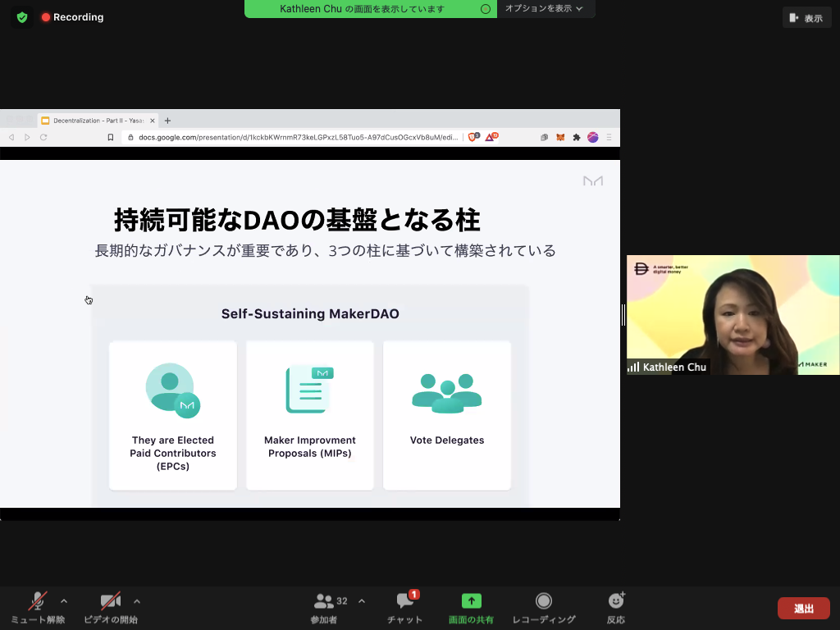Click the recording button (レコーディング)
840x630 pixels.
(x=544, y=608)
